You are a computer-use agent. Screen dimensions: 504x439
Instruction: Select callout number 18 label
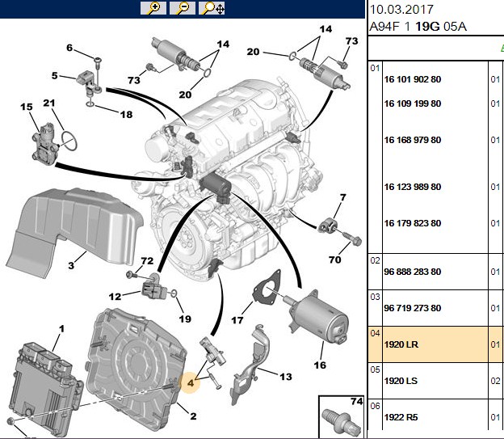pyautogui.click(x=126, y=114)
